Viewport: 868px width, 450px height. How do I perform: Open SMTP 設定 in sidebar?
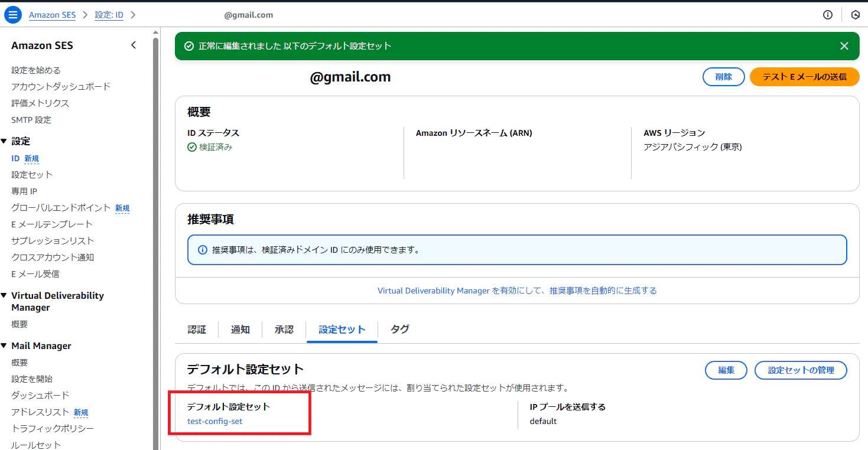tap(31, 120)
